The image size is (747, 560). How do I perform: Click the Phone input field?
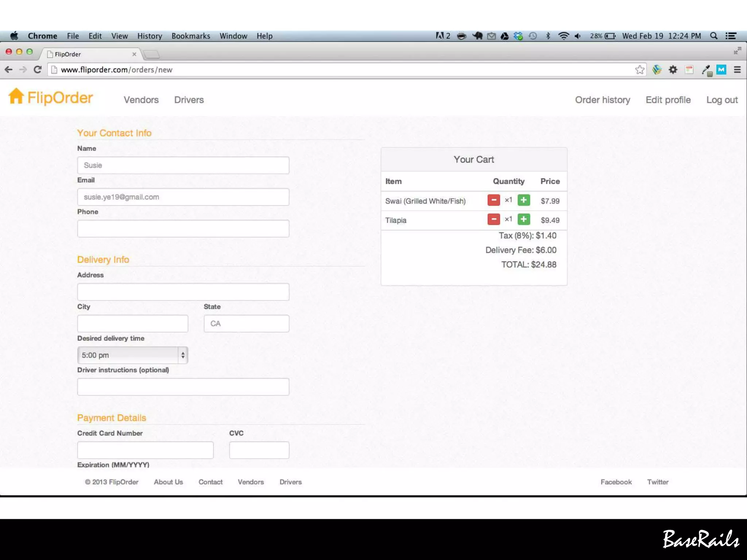[183, 229]
